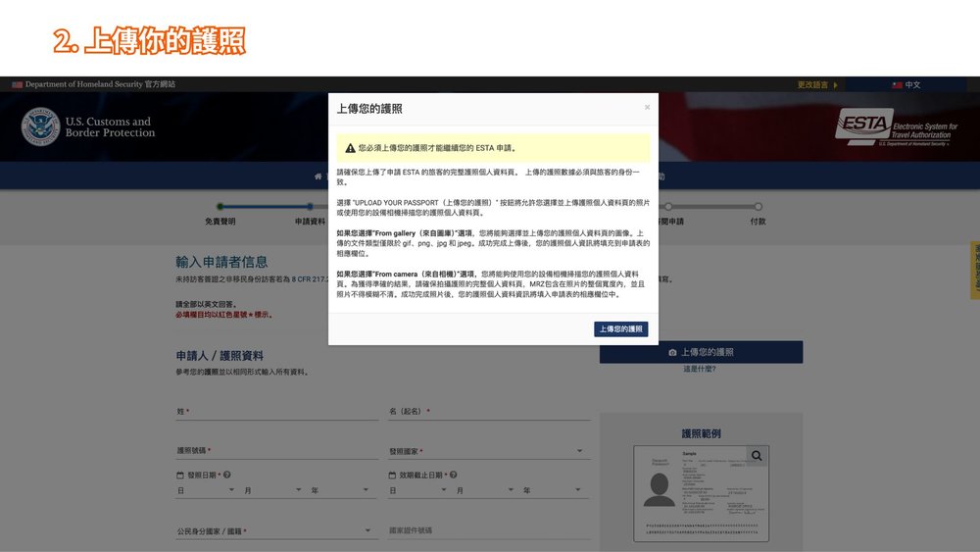Screen dimensions: 980x552
Task: Click the ESTA logo in the header
Action: [x=896, y=126]
